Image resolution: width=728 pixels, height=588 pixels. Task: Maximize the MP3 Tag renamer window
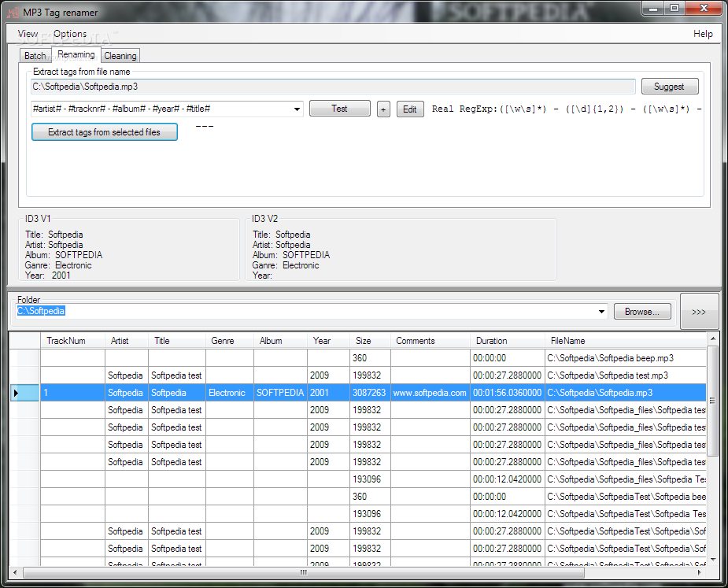674,9
